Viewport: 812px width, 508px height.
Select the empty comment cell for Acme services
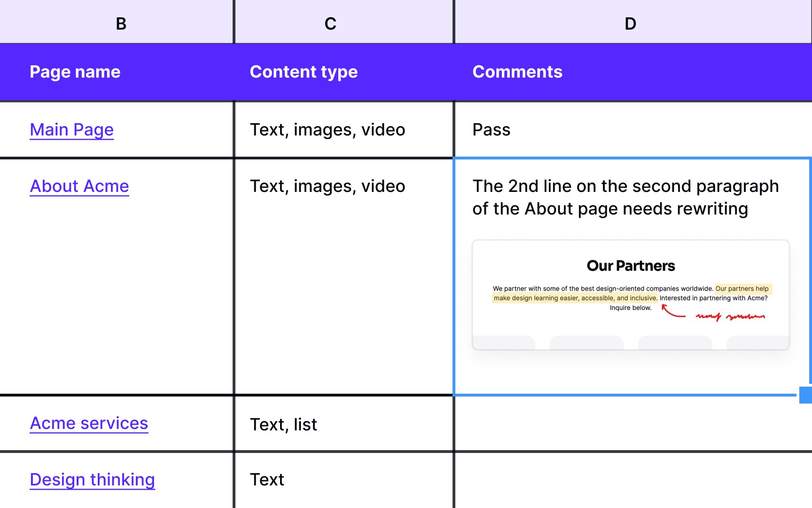(x=633, y=424)
